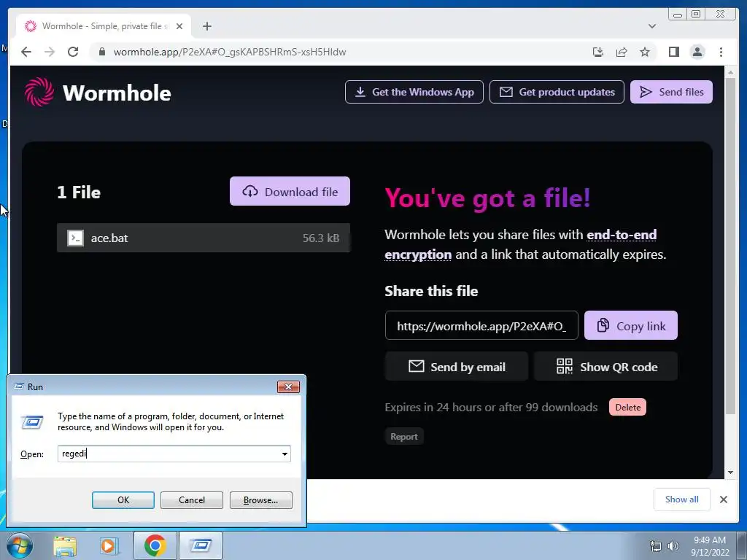The width and height of the screenshot is (747, 560).
Task: Bookmark this page with the star icon
Action: [645, 52]
